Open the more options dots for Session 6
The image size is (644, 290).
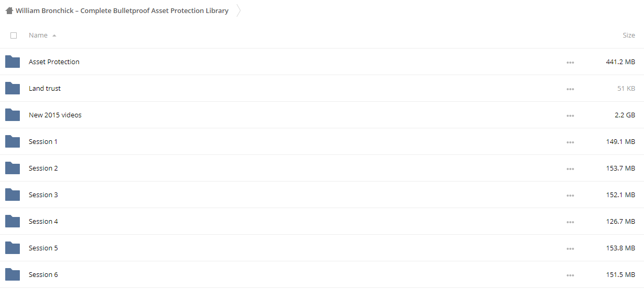pyautogui.click(x=570, y=275)
